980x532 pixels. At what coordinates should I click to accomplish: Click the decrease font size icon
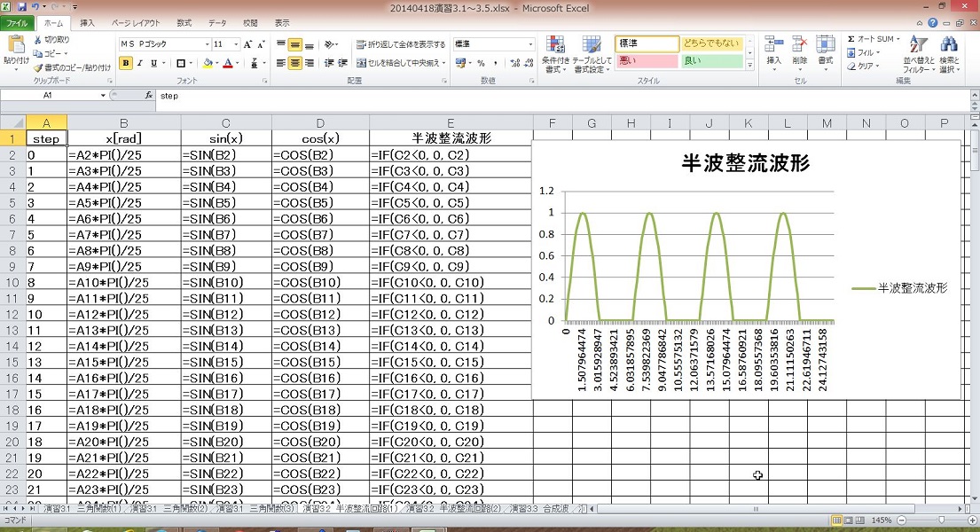(x=261, y=44)
